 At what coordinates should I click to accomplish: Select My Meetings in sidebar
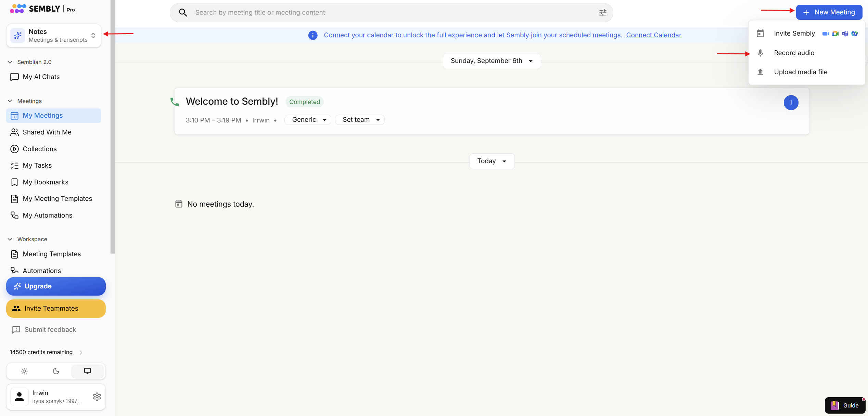[54, 116]
